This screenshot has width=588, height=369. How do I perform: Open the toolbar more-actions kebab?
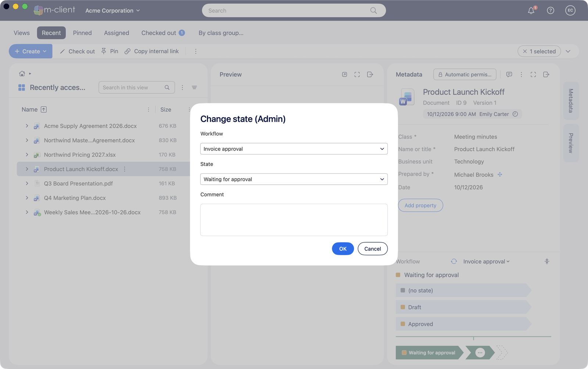pyautogui.click(x=196, y=51)
